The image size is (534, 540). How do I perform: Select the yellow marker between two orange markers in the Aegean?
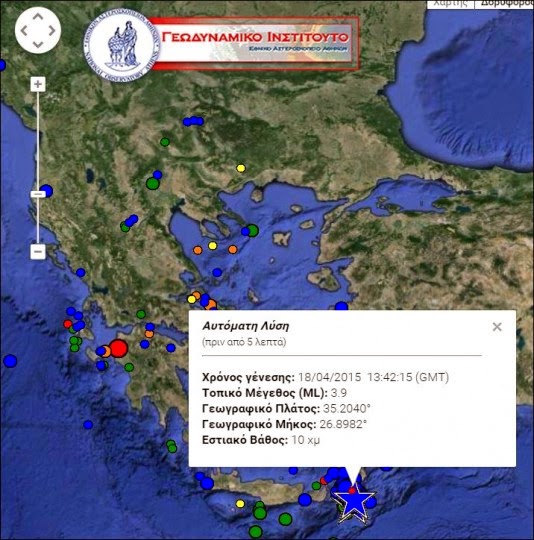[x=212, y=246]
